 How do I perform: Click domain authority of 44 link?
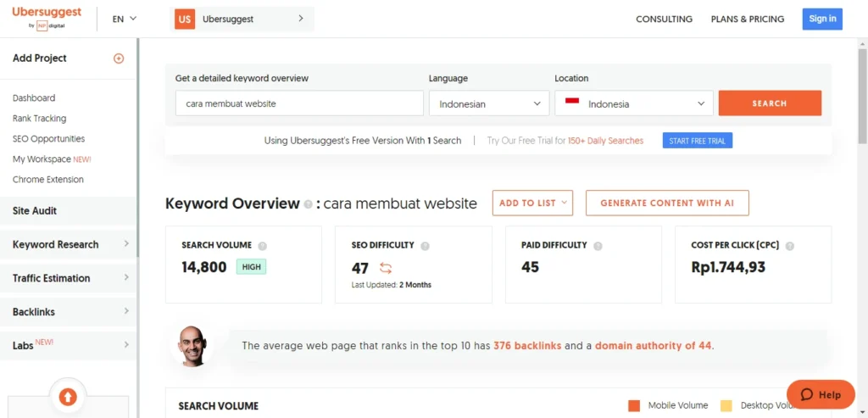tap(653, 345)
